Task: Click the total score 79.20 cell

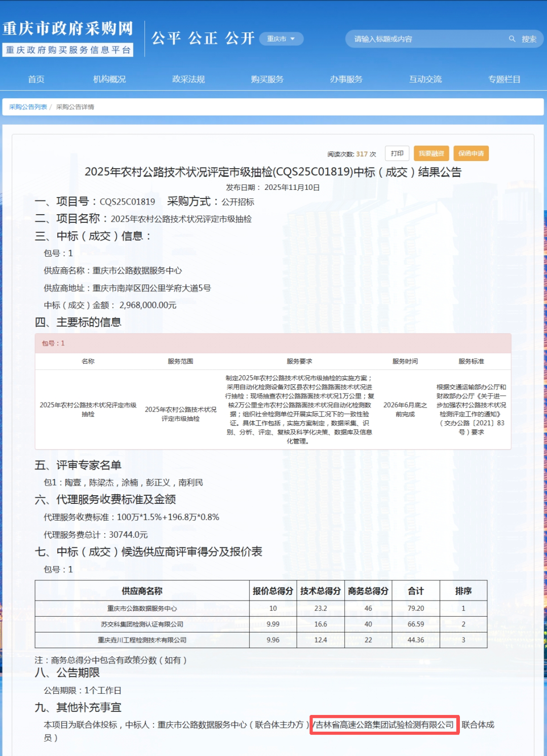Action: [416, 609]
